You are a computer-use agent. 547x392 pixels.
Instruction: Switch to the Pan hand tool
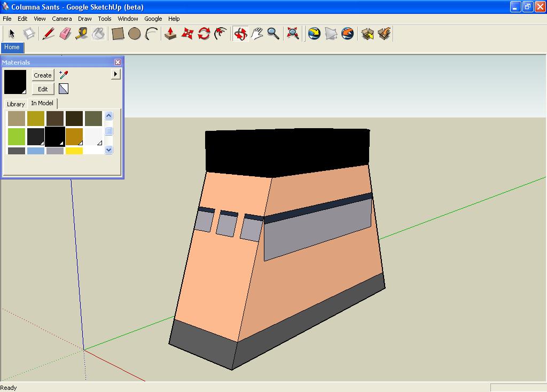pyautogui.click(x=257, y=34)
